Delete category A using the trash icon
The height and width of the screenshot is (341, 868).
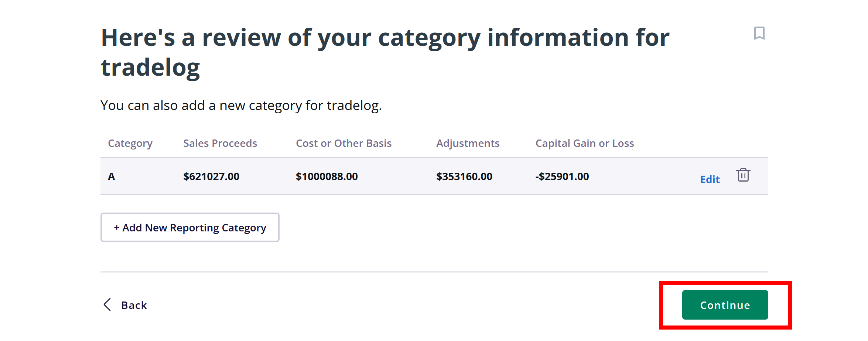click(x=743, y=175)
